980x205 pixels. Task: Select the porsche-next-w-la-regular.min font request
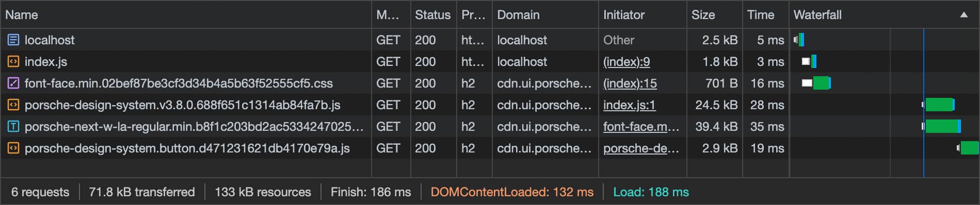coord(194,127)
